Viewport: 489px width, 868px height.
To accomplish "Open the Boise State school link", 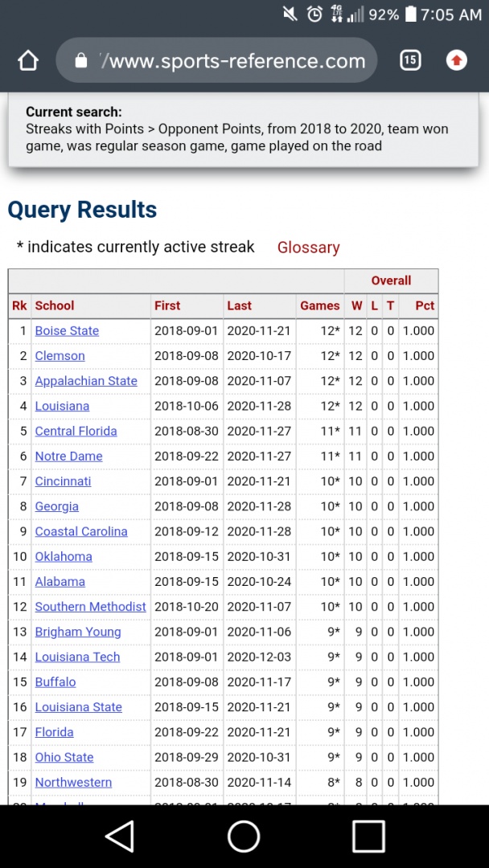I will [x=67, y=331].
